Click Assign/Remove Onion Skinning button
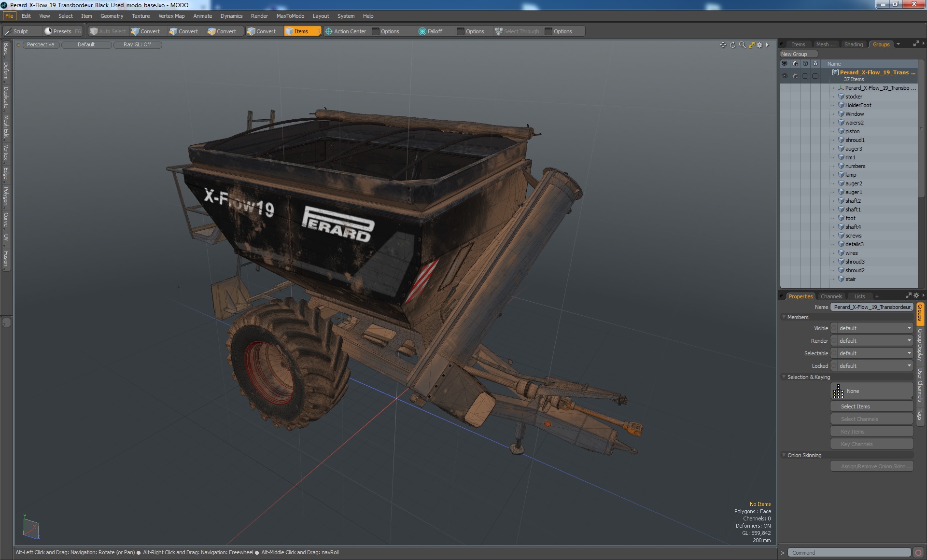 tap(872, 466)
